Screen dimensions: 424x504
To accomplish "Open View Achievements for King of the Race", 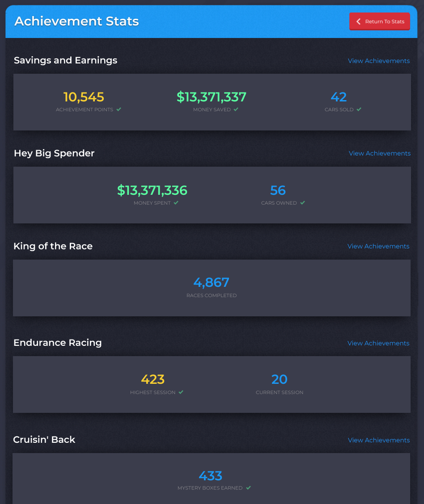I will (378, 246).
